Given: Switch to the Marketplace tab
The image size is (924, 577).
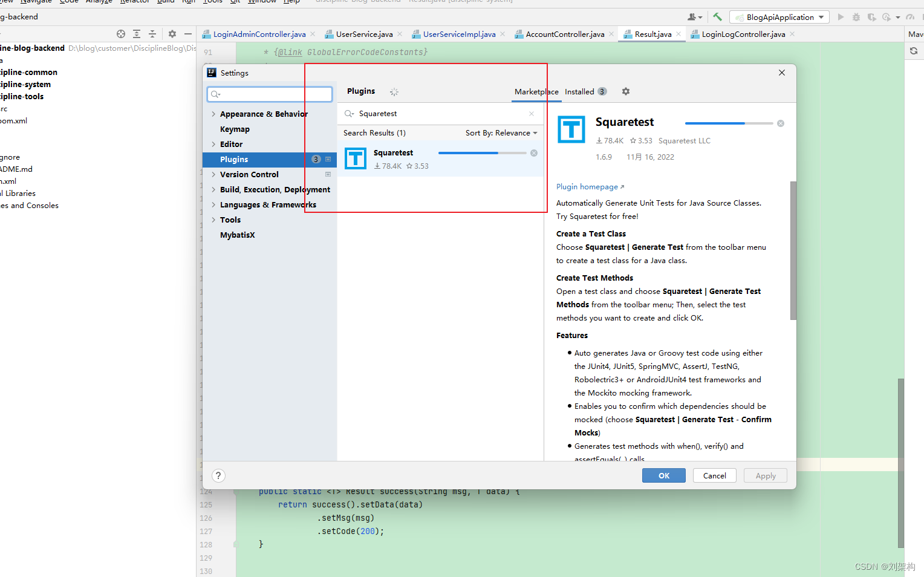Looking at the screenshot, I should [x=536, y=91].
